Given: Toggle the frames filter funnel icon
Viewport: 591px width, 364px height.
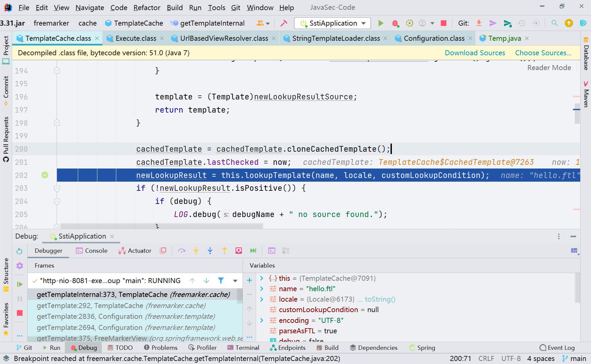Looking at the screenshot, I should click(x=221, y=280).
